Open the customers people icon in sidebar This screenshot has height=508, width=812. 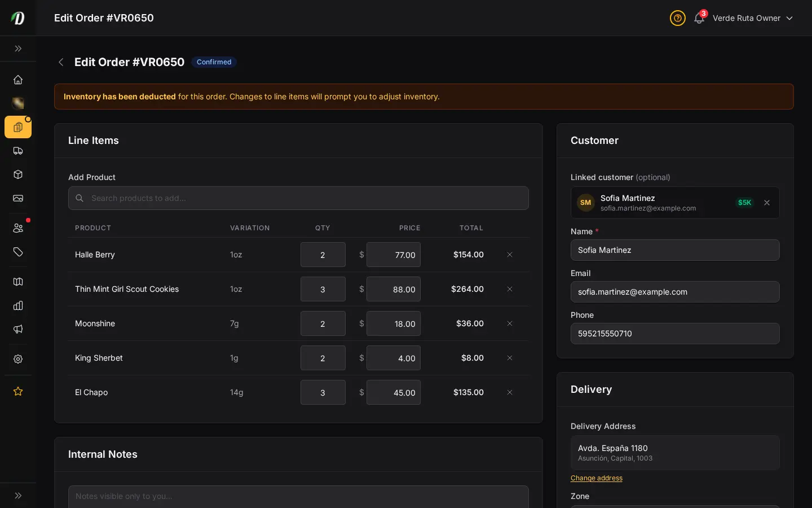coord(18,228)
